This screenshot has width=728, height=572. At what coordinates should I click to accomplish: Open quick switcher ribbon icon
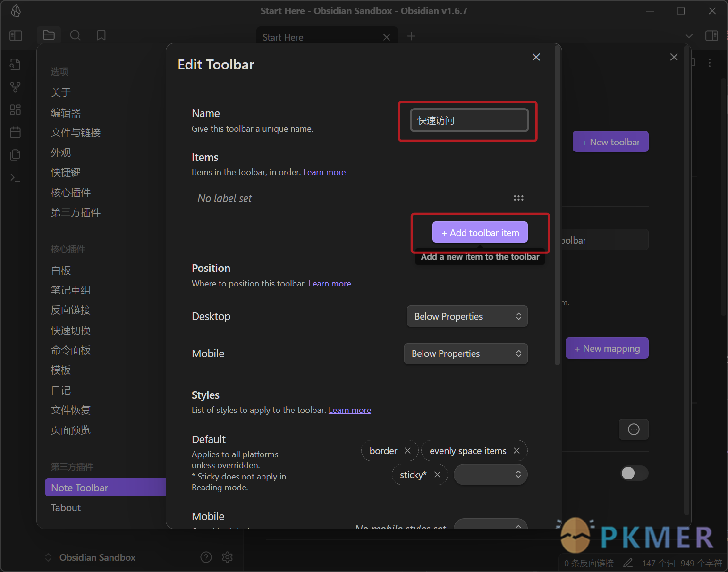pyautogui.click(x=15, y=64)
